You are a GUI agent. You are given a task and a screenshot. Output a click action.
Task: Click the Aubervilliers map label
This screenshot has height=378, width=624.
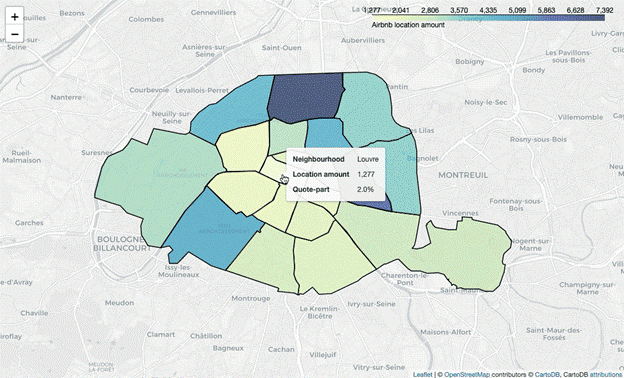point(363,40)
